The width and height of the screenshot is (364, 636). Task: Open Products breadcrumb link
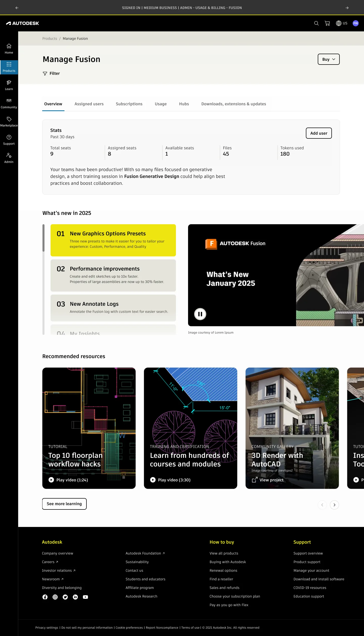[50, 38]
